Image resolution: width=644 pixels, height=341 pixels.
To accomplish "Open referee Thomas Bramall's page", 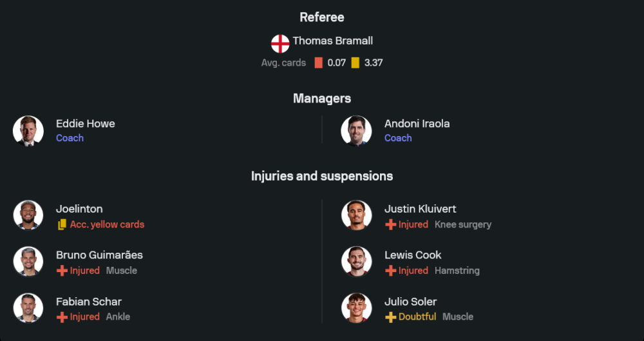I will click(x=332, y=41).
